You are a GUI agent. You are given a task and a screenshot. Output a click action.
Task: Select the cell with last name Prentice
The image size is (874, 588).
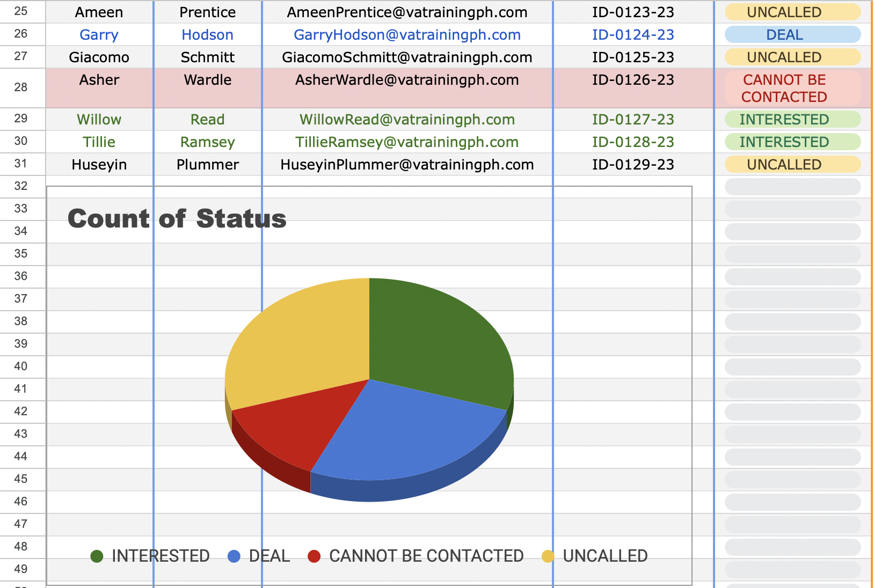pos(208,12)
